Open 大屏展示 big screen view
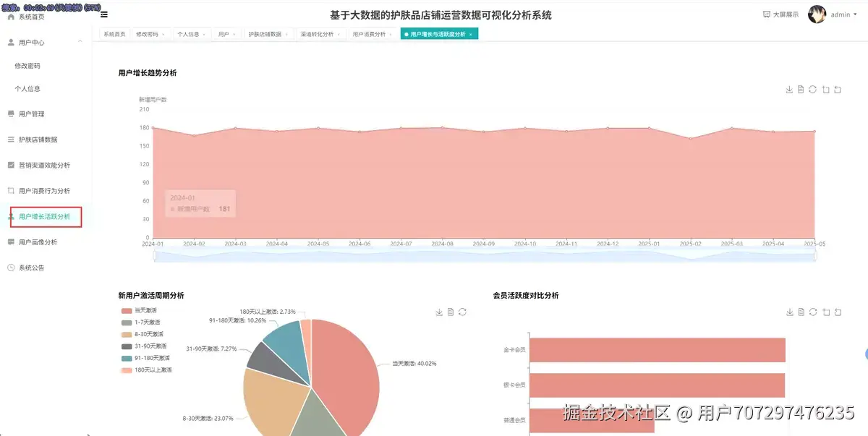 [780, 14]
